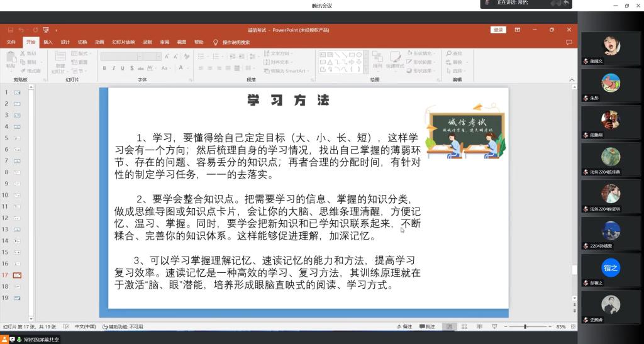
Task: Click the Save icon in quick access toolbar
Action: pos(10,30)
